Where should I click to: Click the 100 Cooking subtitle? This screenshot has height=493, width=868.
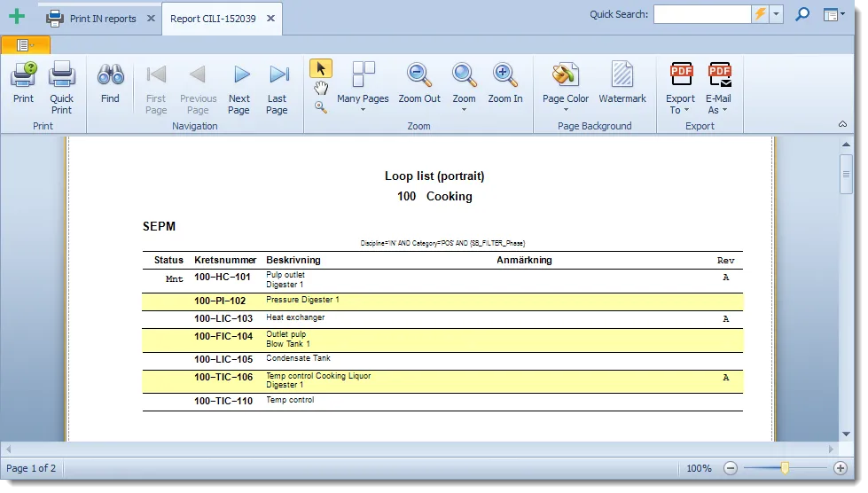pyautogui.click(x=434, y=197)
